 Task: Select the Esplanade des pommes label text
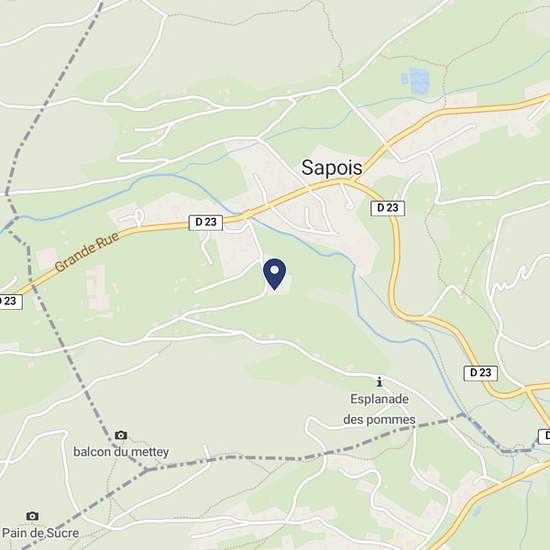pos(379,409)
